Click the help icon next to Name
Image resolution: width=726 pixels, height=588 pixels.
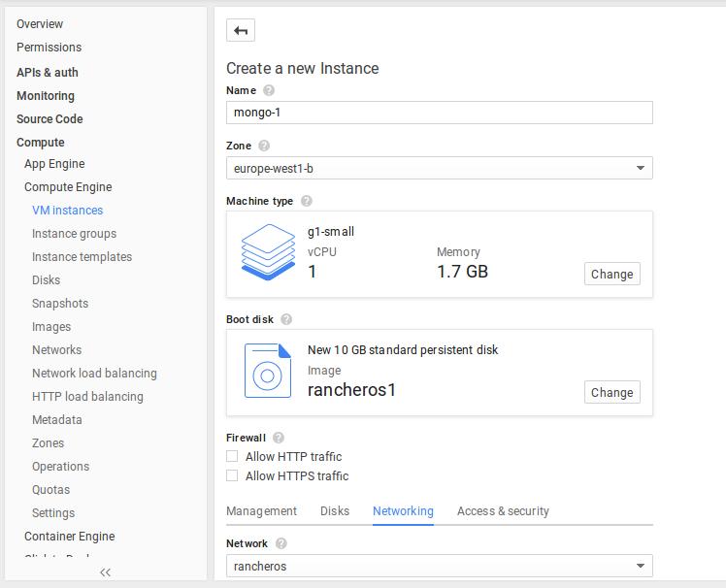click(269, 90)
